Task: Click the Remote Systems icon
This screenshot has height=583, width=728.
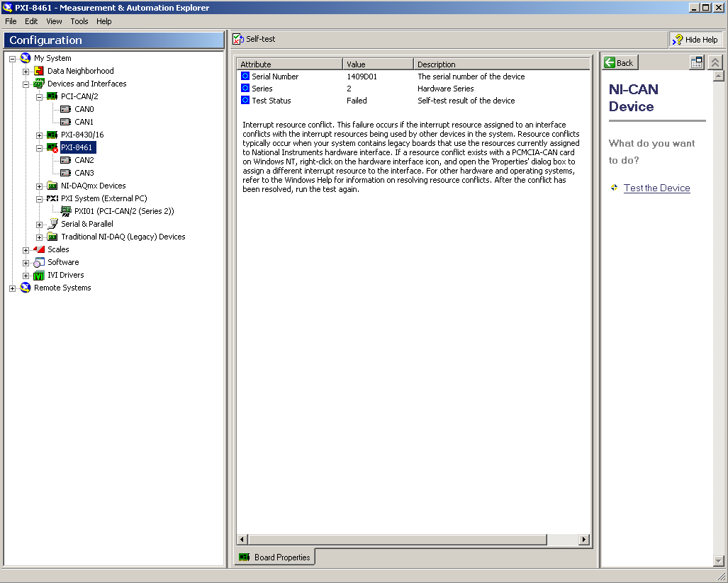Action: (26, 288)
